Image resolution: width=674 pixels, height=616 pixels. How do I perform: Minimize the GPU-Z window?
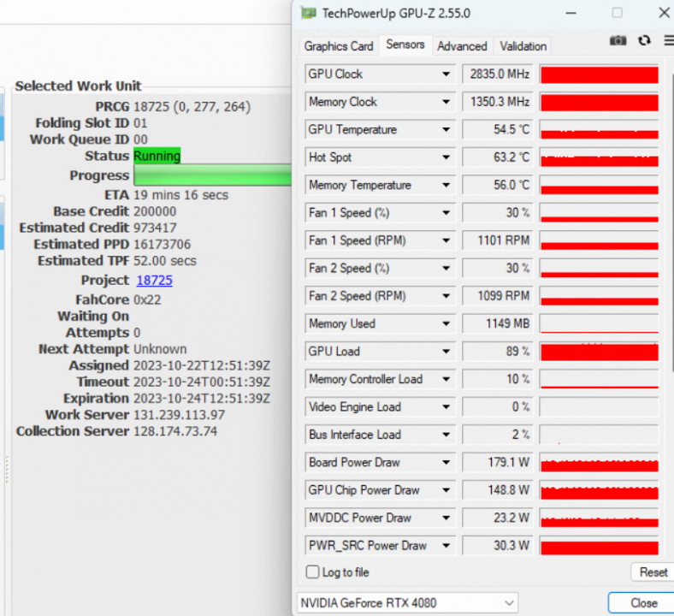pyautogui.click(x=571, y=14)
